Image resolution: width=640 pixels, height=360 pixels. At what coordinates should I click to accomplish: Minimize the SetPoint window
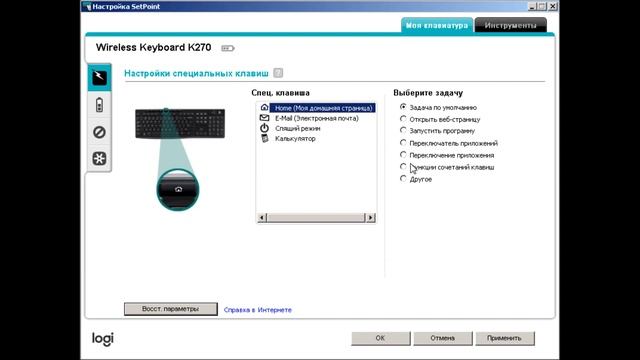[x=532, y=6]
